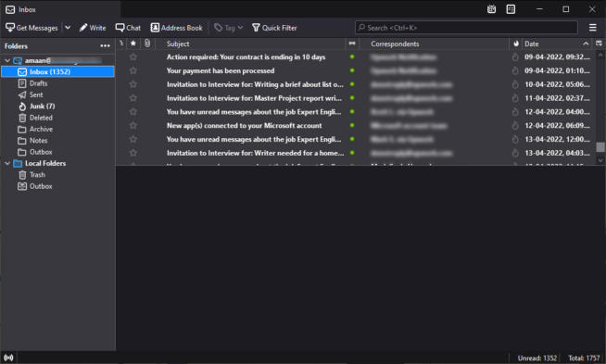Open 'Action required: Your contract is ending' email

(x=246, y=57)
